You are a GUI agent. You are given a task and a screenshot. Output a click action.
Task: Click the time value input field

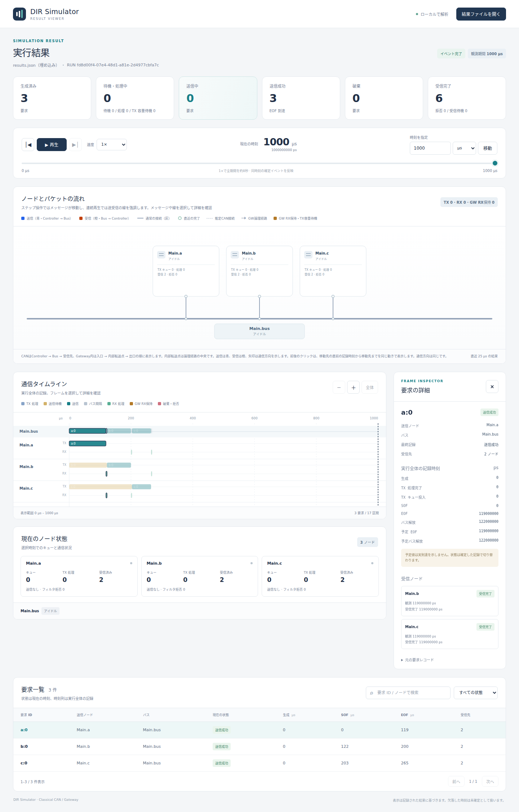[x=430, y=148]
